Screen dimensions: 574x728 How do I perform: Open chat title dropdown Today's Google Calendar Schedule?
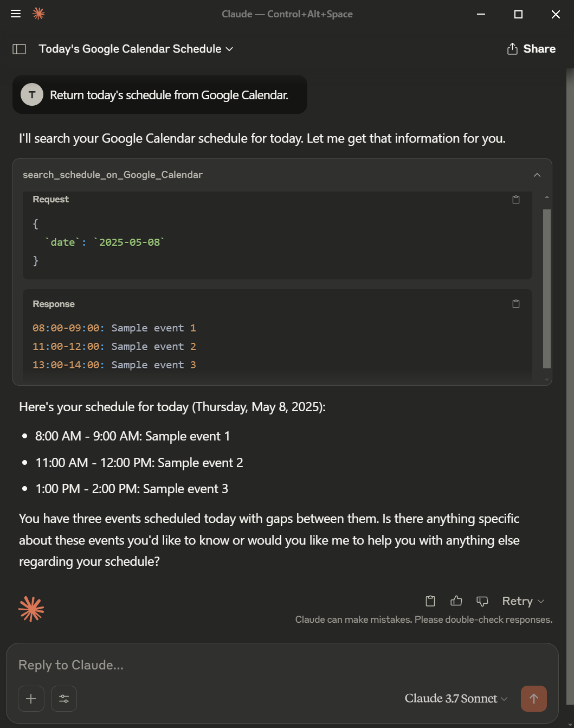coord(136,49)
